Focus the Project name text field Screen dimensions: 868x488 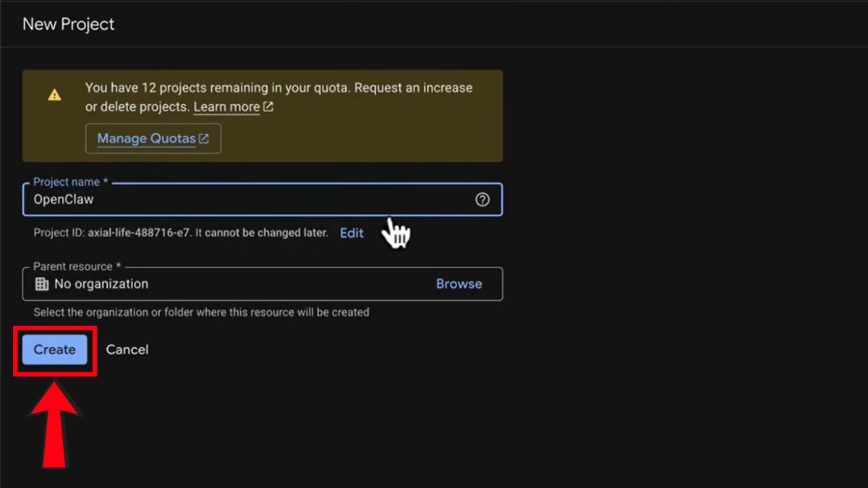pyautogui.click(x=246, y=200)
